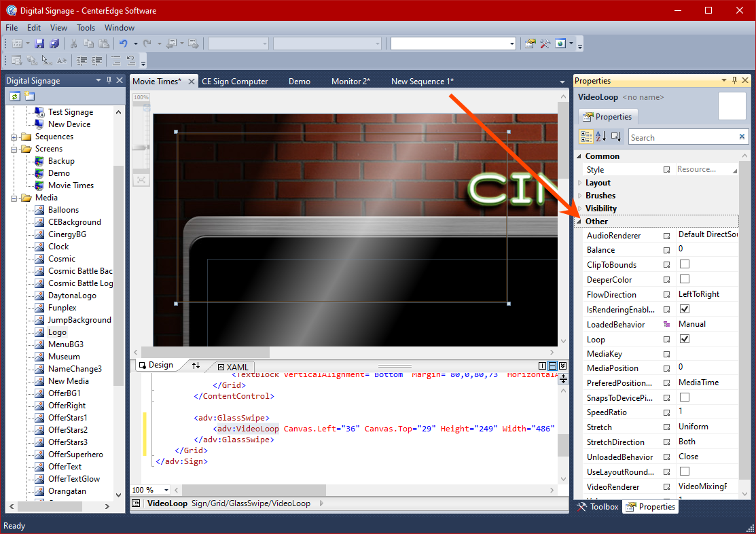This screenshot has height=534, width=756.
Task: Undo the last action
Action: click(x=124, y=44)
